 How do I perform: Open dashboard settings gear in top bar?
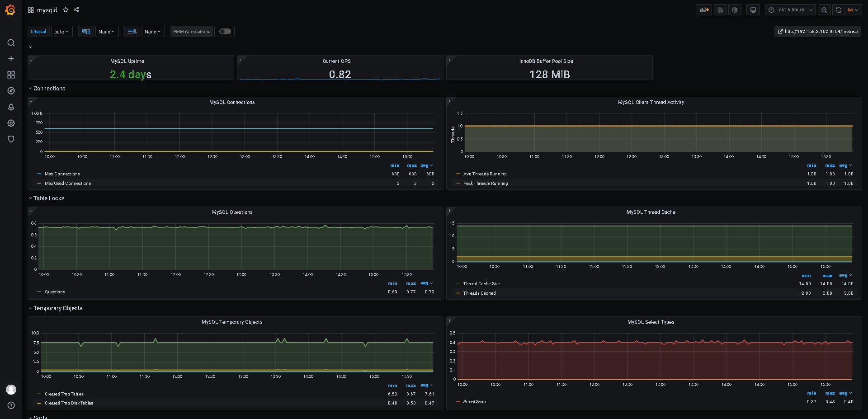click(x=735, y=10)
